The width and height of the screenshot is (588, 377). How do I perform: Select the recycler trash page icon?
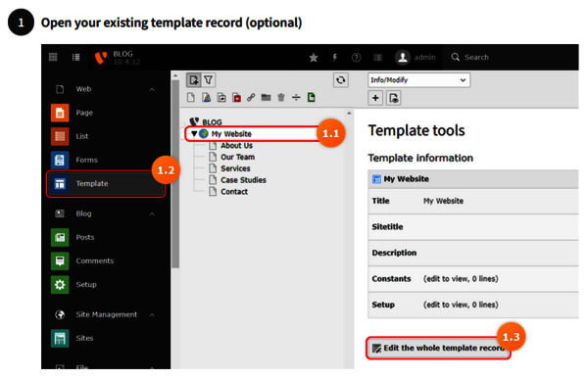click(281, 98)
